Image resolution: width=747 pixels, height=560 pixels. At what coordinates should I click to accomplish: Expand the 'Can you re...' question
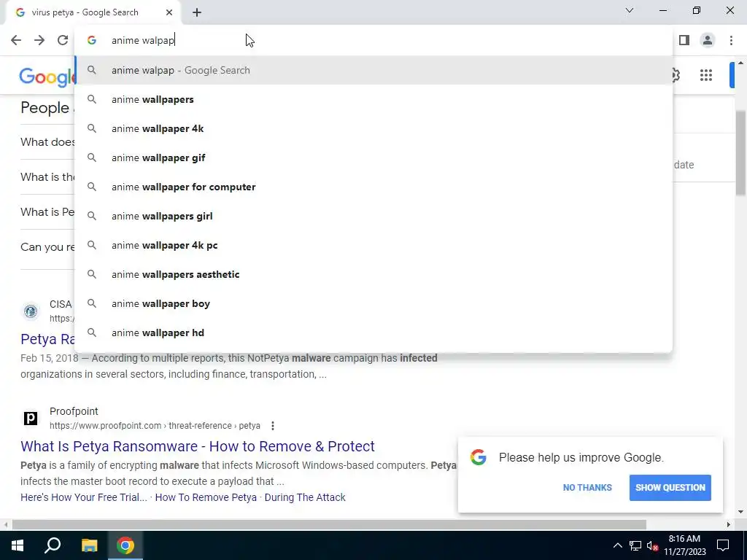tap(47, 247)
